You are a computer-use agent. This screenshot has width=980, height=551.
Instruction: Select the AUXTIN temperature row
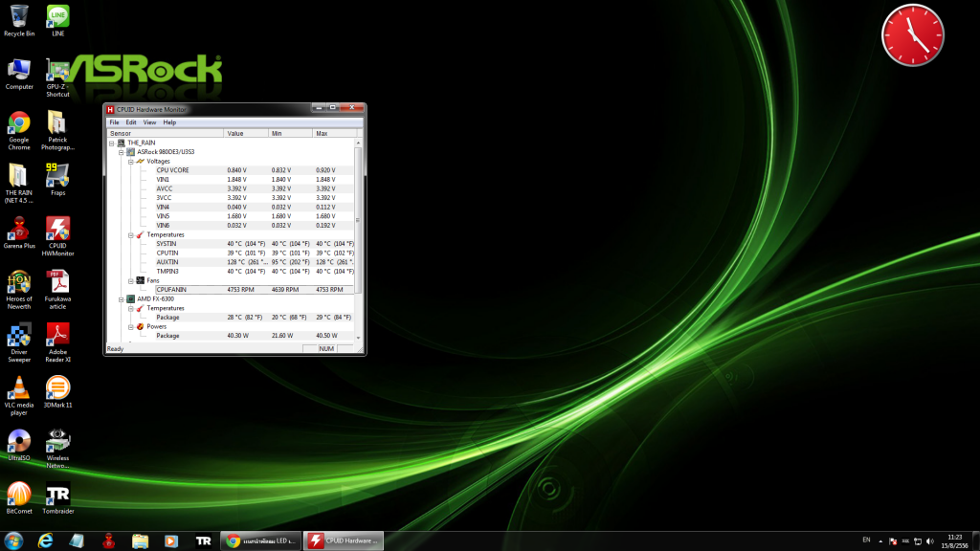[253, 262]
